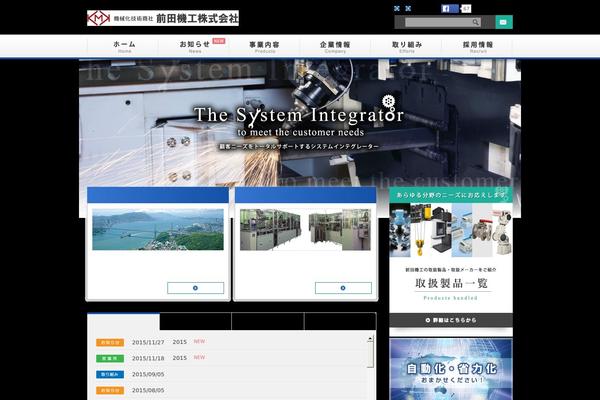This screenshot has height=400, width=600.
Task: Open the 取り組み Efforts menu item
Action: [x=406, y=46]
